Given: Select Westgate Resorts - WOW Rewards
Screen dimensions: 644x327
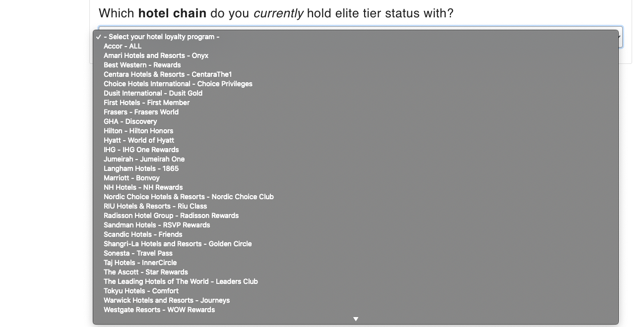Looking at the screenshot, I should (x=355, y=310).
